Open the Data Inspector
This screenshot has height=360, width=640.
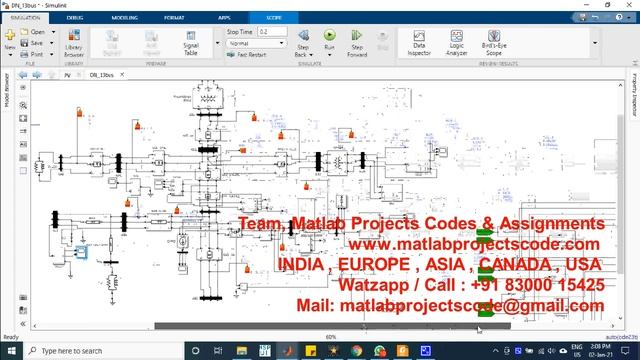(x=419, y=43)
